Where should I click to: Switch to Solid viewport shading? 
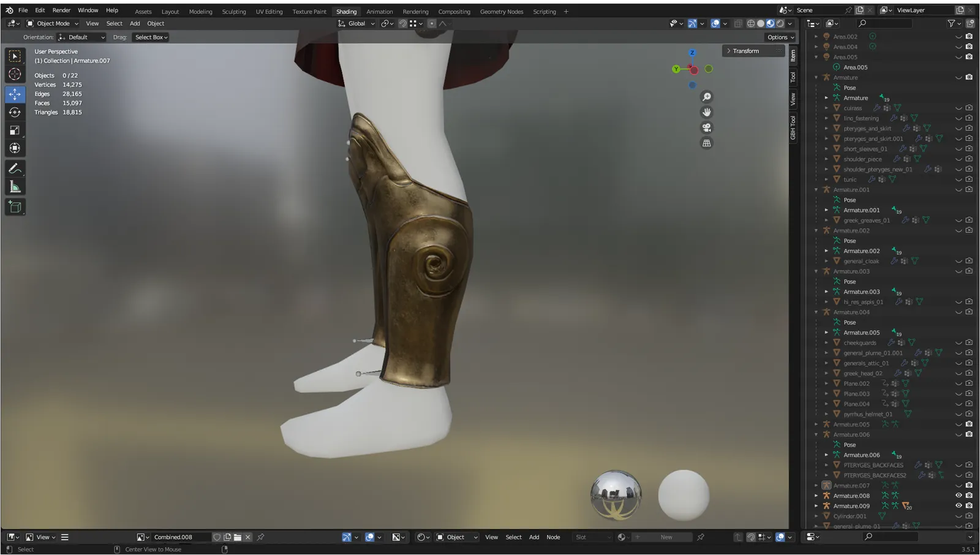click(761, 23)
